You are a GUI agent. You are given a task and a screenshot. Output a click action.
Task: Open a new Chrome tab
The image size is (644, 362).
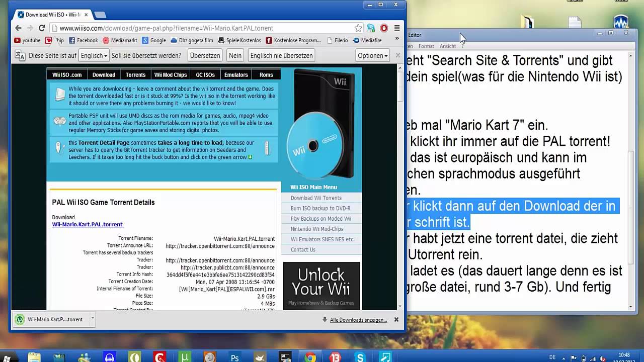coord(100,15)
